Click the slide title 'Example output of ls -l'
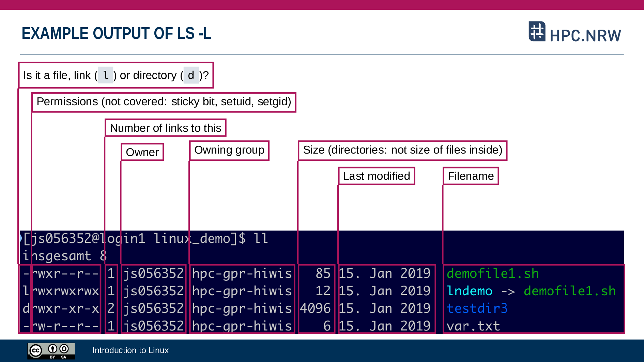This screenshot has width=644, height=362. pos(117,33)
